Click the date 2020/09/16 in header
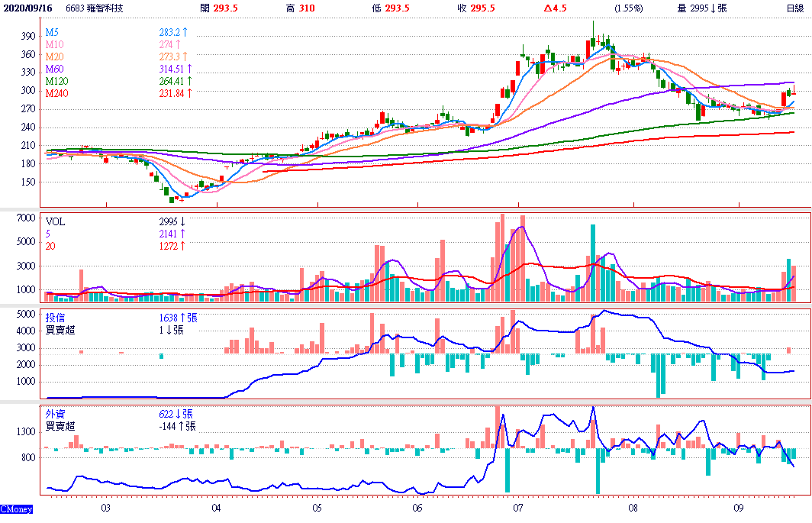Viewport: 812px width, 523px height. click(x=27, y=8)
